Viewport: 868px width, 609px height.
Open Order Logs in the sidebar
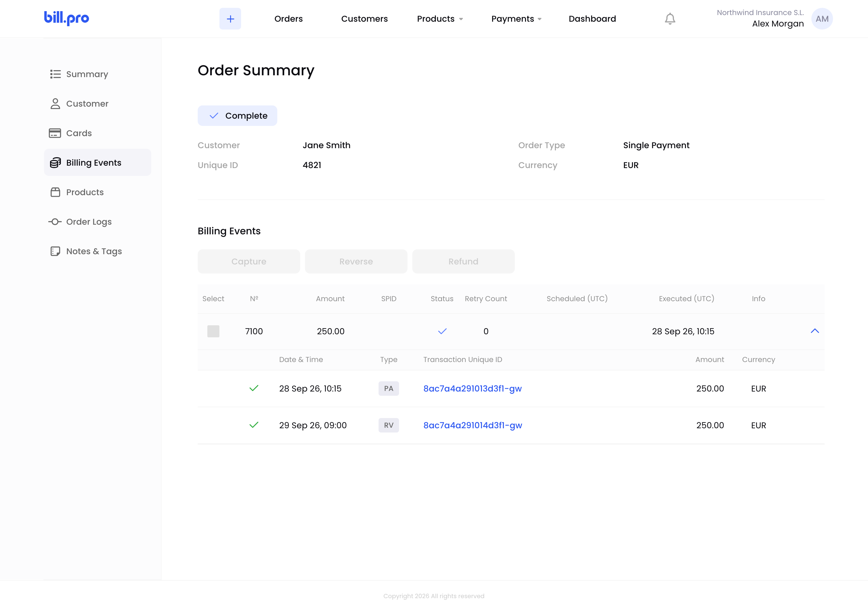[98, 222]
